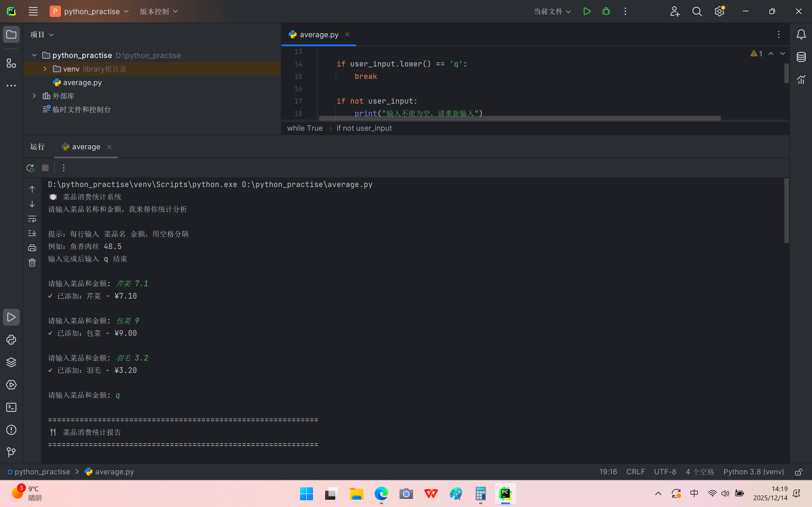
Task: Click the 'while True' breadcrumb
Action: (305, 128)
